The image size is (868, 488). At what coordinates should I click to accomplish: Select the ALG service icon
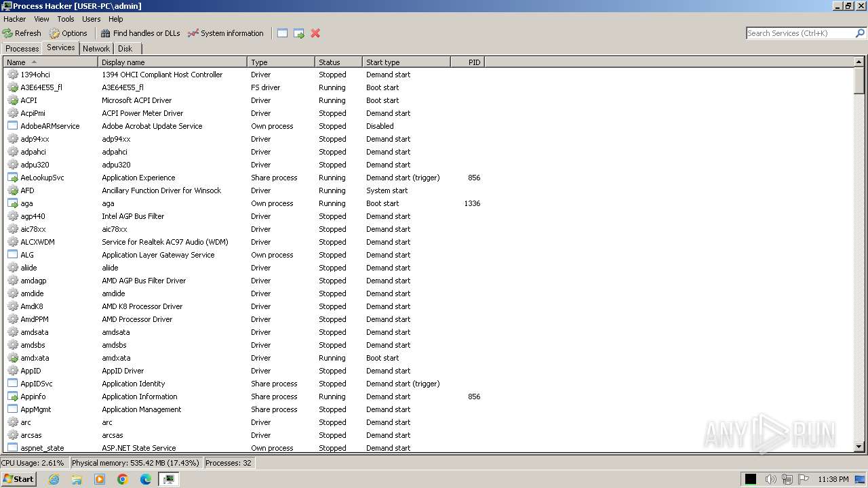13,255
